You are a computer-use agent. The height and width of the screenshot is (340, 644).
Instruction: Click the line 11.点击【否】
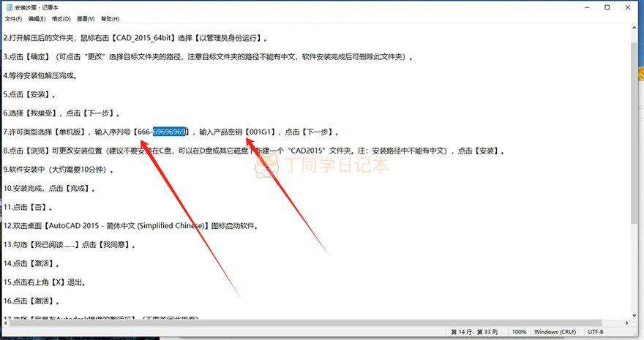point(29,208)
